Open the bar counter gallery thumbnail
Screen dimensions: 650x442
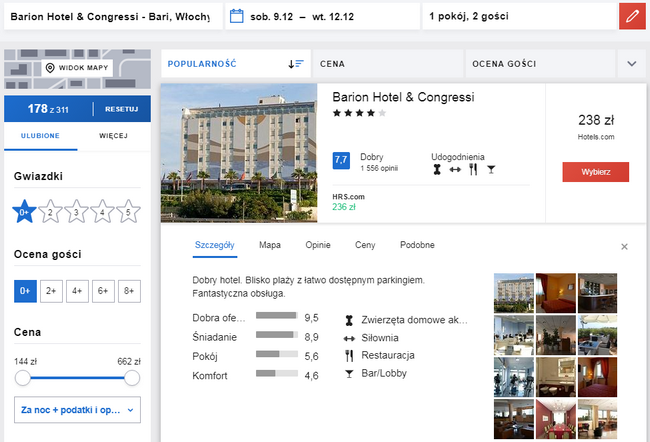[597, 293]
